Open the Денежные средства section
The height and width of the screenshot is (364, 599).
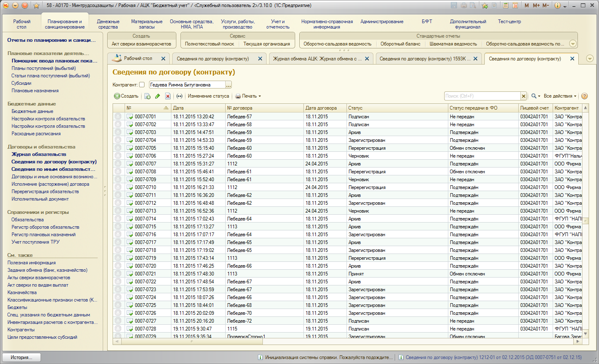click(108, 24)
